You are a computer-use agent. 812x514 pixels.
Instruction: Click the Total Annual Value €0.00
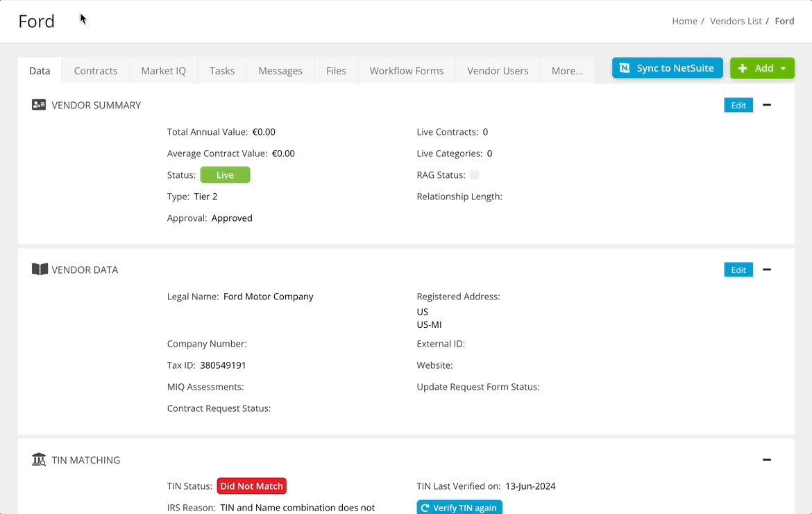coord(264,132)
